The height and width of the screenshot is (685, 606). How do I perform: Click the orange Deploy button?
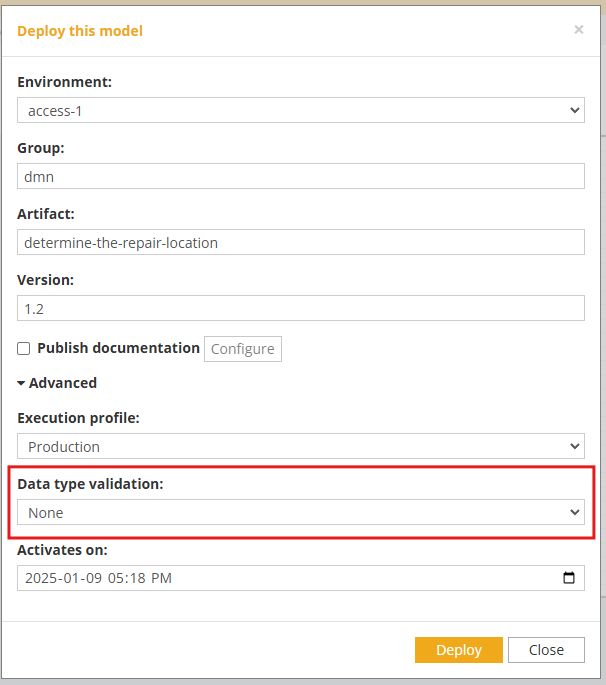click(459, 650)
